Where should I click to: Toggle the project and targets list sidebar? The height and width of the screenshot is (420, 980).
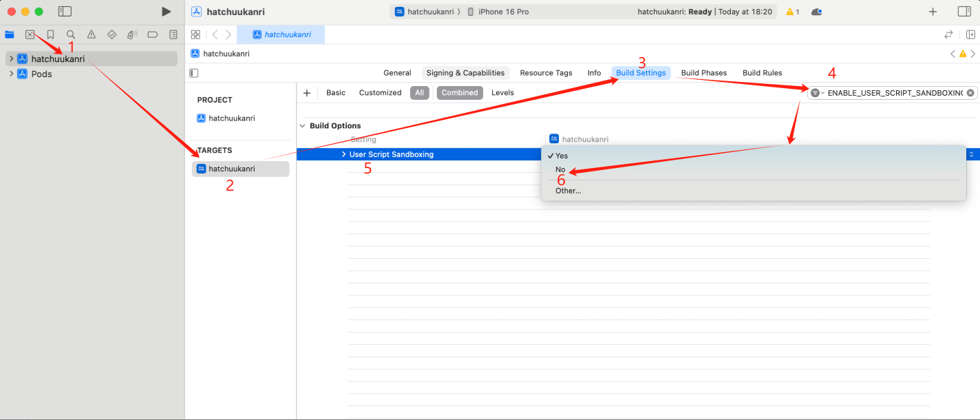click(194, 73)
